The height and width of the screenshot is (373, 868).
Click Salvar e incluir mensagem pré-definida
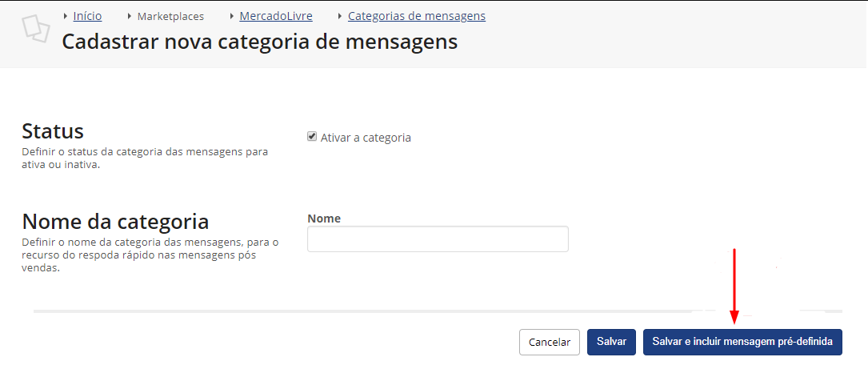(x=742, y=342)
